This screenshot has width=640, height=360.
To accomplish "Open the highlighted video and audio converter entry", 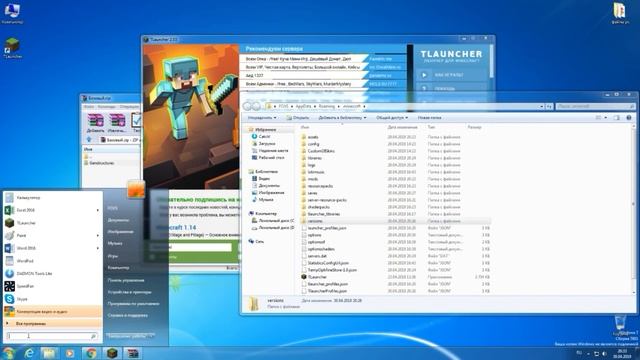I will 52,311.
